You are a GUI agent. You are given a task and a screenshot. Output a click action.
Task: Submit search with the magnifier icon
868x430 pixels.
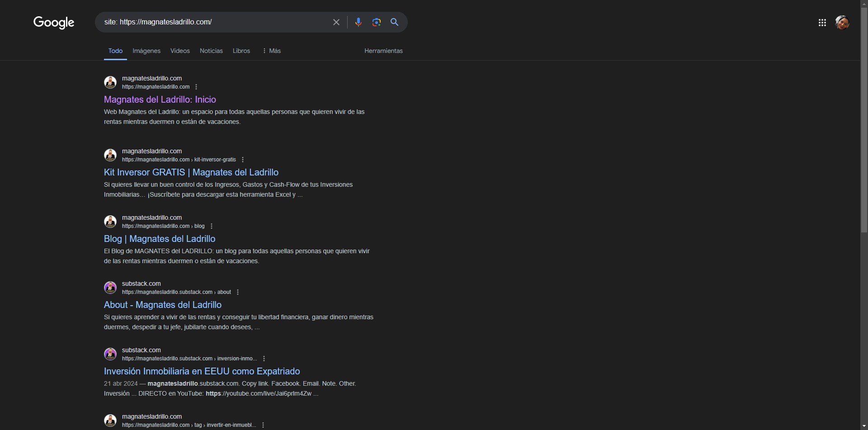click(395, 22)
